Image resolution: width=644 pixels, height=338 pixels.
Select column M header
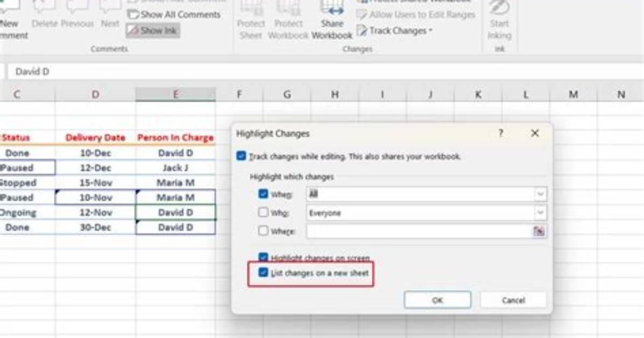pyautogui.click(x=573, y=95)
